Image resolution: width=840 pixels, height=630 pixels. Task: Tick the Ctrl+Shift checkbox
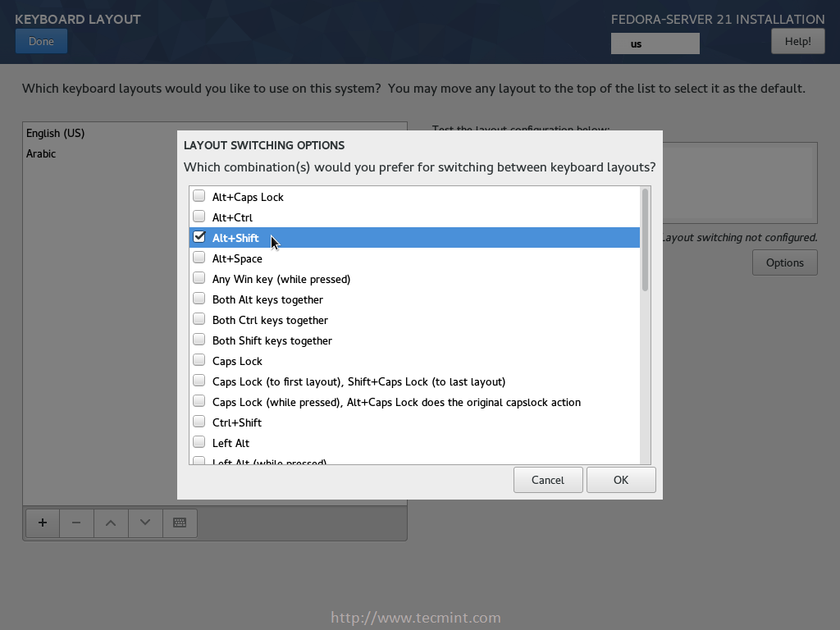[x=199, y=422]
